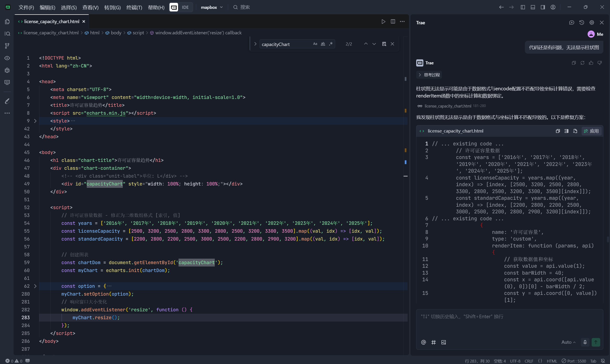Open the mapbox project dropdown
Image resolution: width=610 pixels, height=364 pixels.
pyautogui.click(x=212, y=7)
